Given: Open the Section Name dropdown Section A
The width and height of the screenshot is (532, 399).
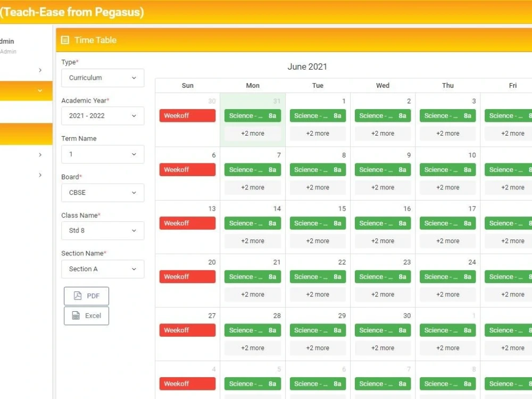Looking at the screenshot, I should 103,269.
